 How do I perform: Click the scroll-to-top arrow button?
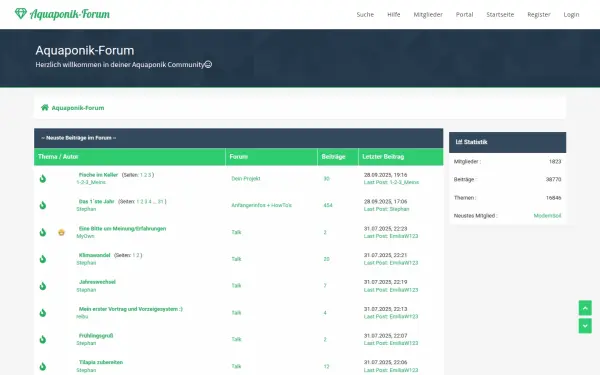[585, 308]
